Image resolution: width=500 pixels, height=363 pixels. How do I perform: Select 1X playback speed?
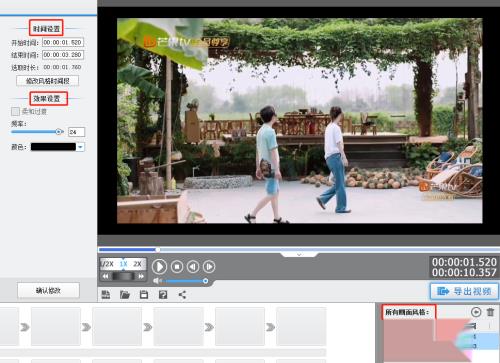(123, 264)
